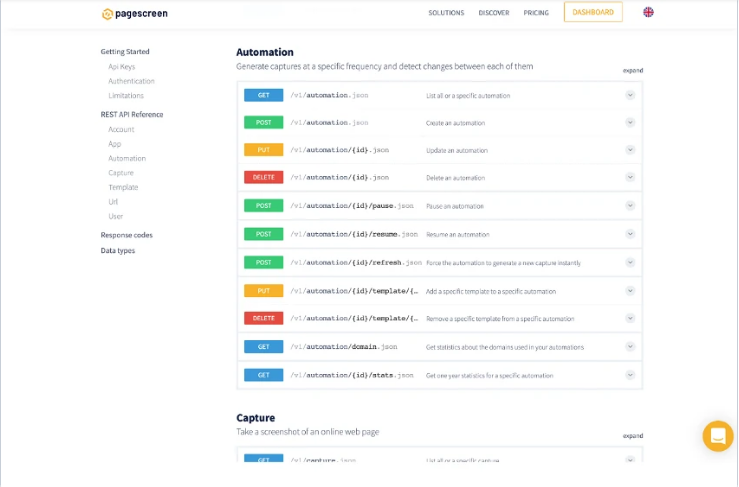Image resolution: width=739 pixels, height=487 pixels.
Task: Click DELETE badge for Delete an automation
Action: click(263, 177)
